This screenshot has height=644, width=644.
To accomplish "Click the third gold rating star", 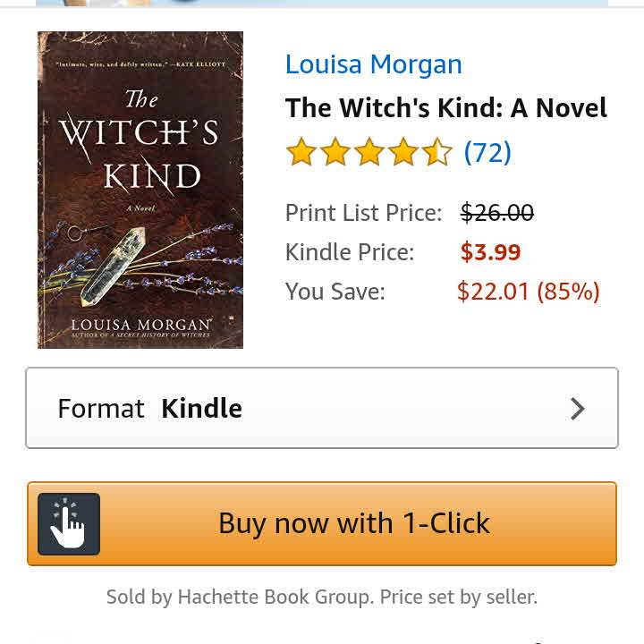I will (x=369, y=151).
